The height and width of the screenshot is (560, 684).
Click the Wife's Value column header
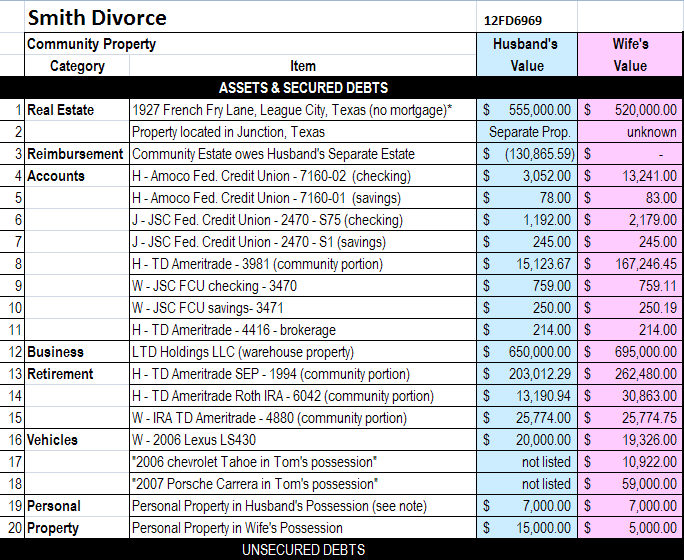[x=630, y=55]
